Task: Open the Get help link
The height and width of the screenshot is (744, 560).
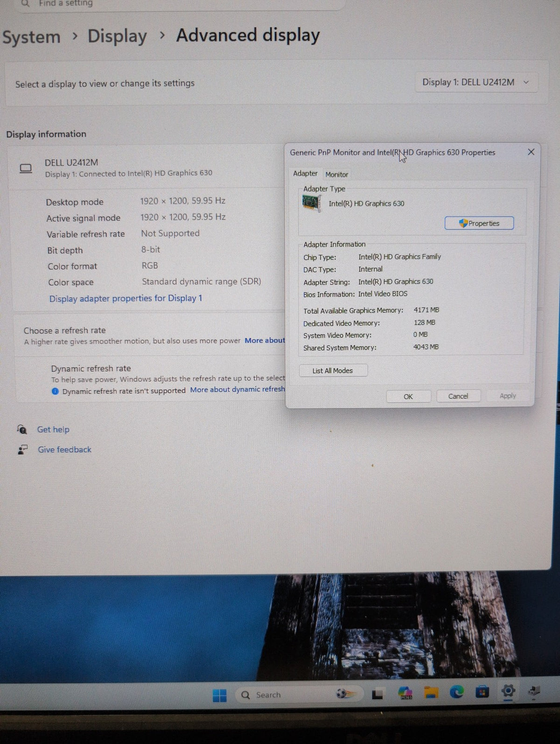Action: 53,429
